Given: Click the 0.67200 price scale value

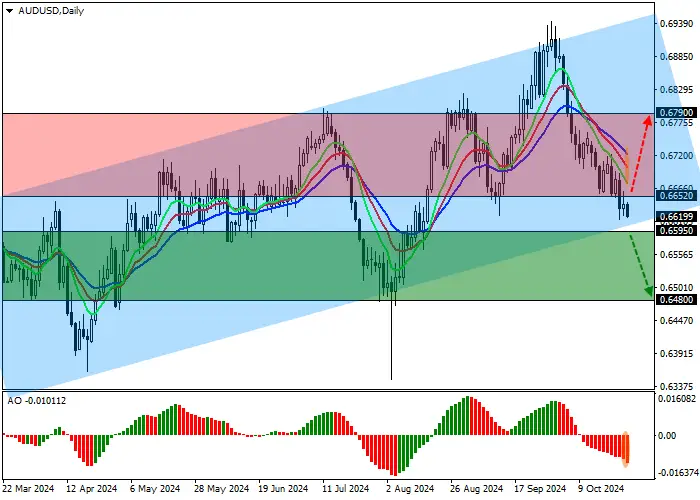Looking at the screenshot, I should 676,155.
